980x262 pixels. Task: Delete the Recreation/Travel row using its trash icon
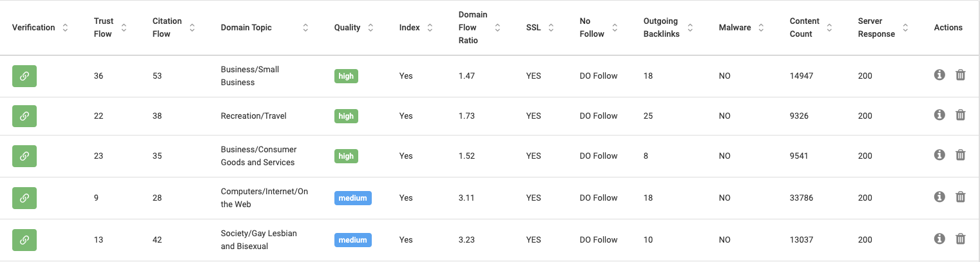tap(960, 116)
